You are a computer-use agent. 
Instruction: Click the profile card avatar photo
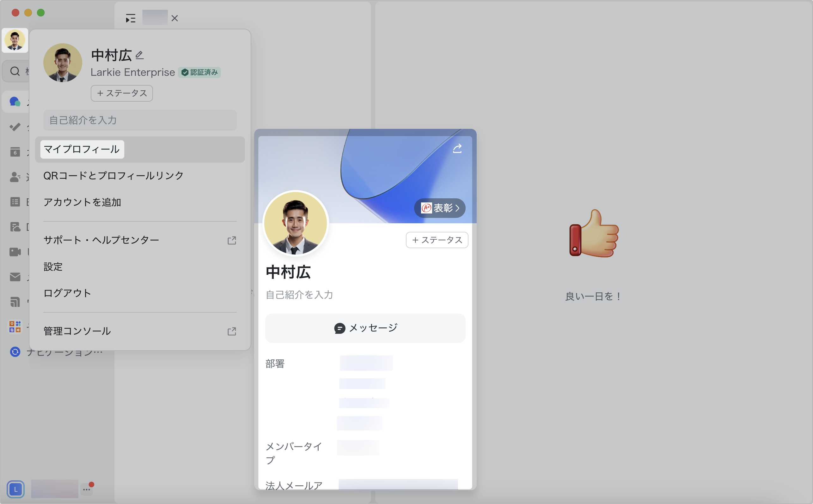[296, 223]
